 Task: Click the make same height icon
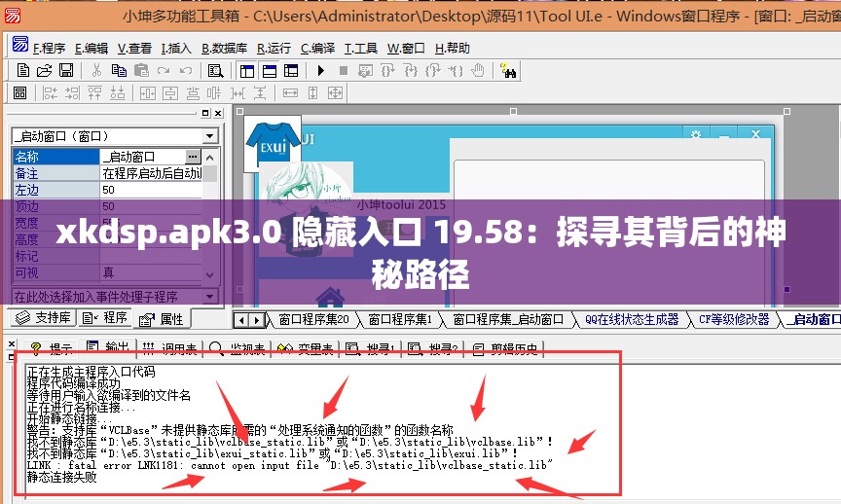312,92
